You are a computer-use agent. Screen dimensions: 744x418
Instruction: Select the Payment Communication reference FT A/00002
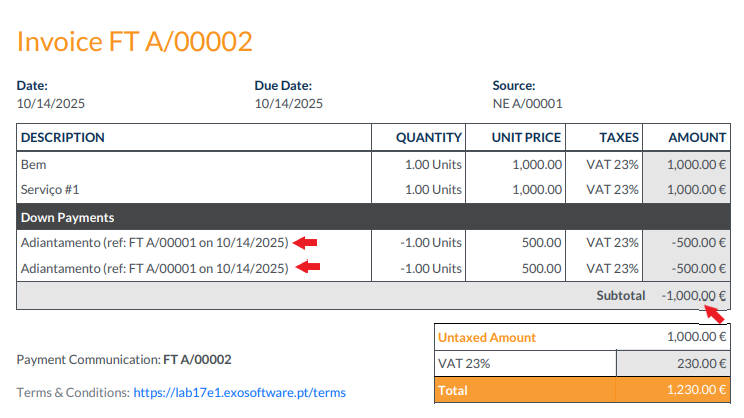(197, 360)
